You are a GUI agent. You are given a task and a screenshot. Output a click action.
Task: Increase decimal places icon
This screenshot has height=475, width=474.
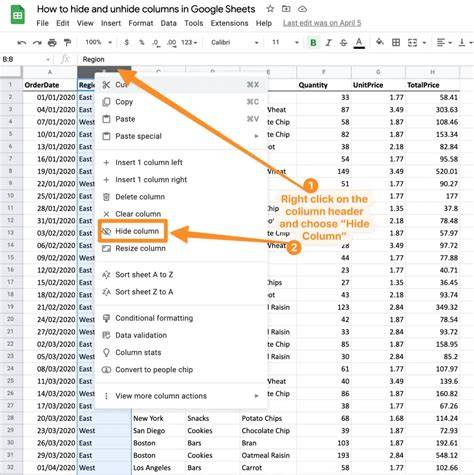tap(172, 43)
